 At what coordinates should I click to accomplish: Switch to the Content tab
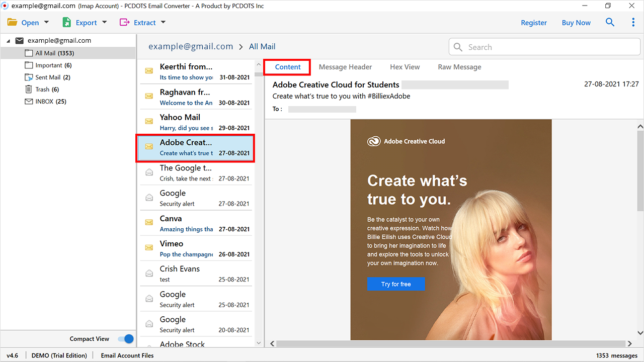pyautogui.click(x=288, y=67)
